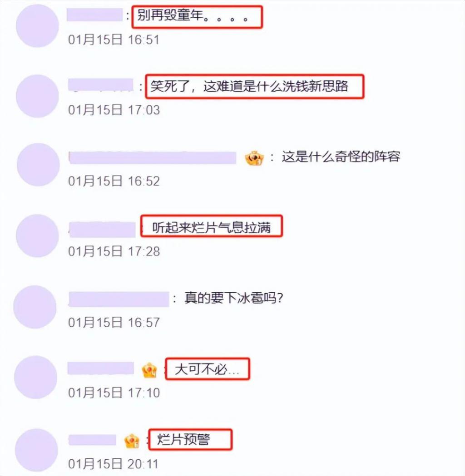Click crown badge beside "烂片预警"
Viewport: 465px width, 476px height.
(132, 441)
